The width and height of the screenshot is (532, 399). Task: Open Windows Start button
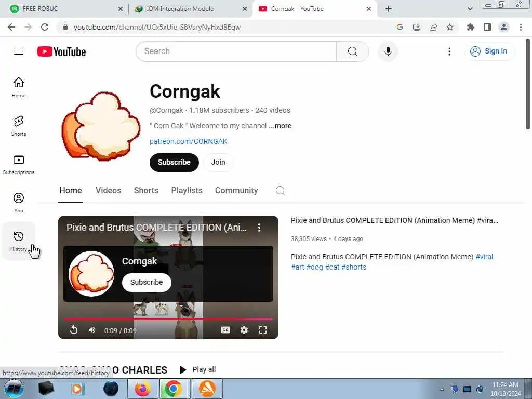(x=14, y=389)
